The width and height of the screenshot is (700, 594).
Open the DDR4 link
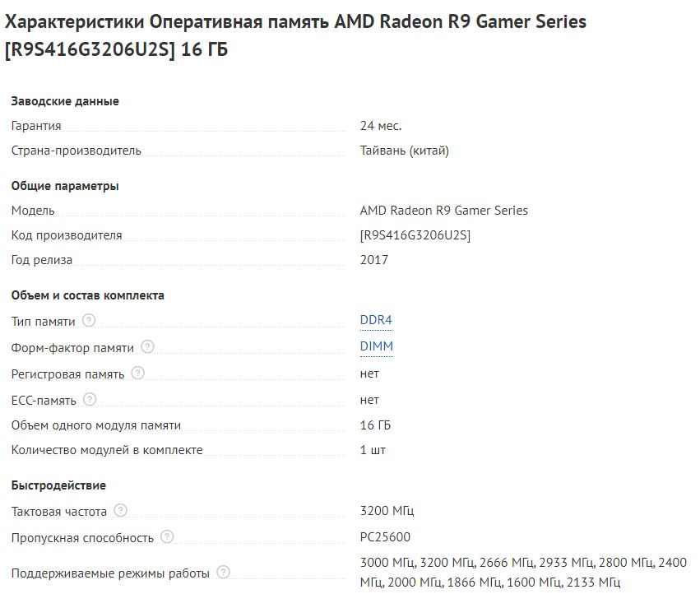coord(370,320)
